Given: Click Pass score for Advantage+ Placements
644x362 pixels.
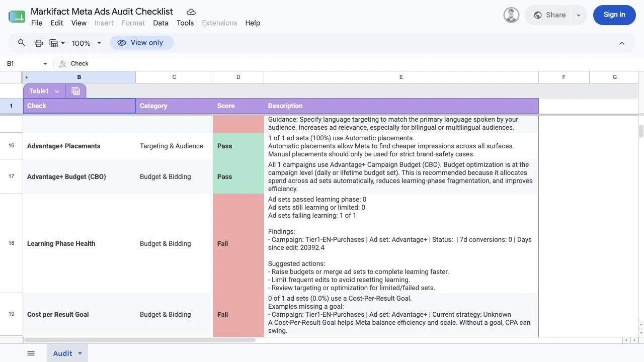Looking at the screenshot, I should click(238, 146).
